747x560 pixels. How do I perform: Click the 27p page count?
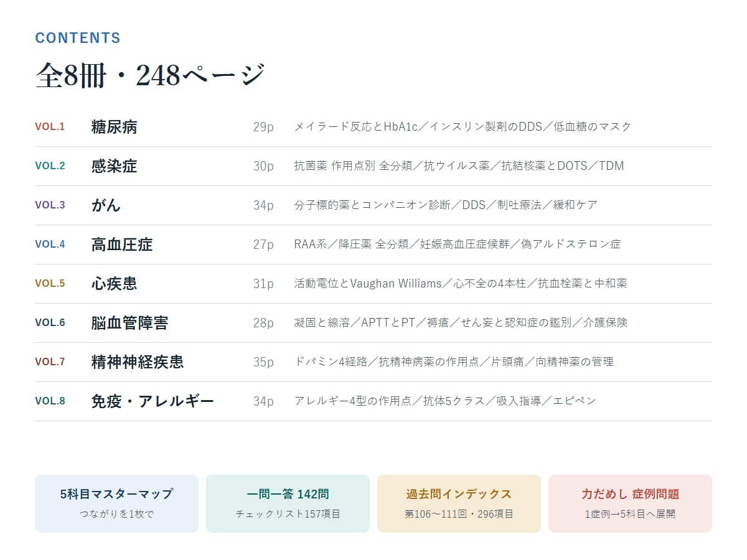(263, 245)
